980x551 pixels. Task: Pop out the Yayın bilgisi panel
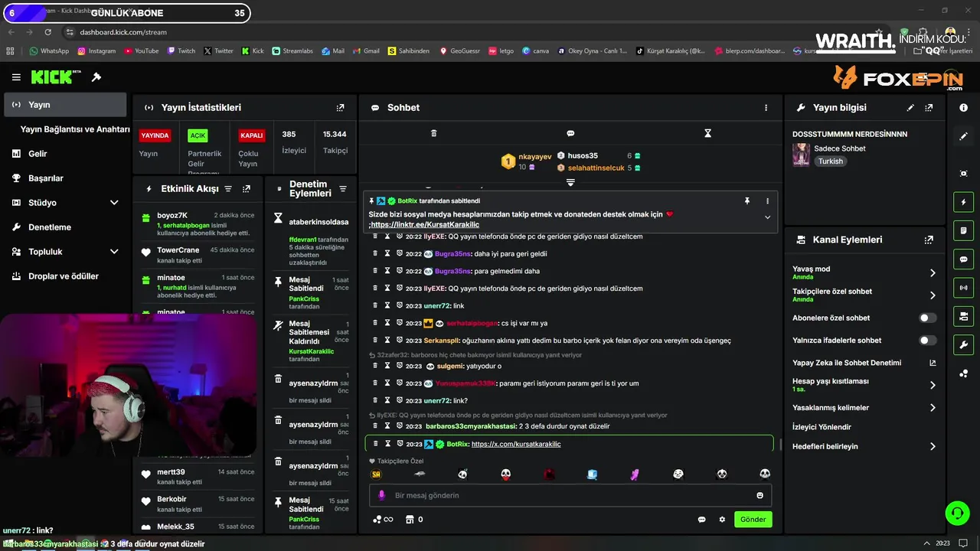click(x=929, y=108)
